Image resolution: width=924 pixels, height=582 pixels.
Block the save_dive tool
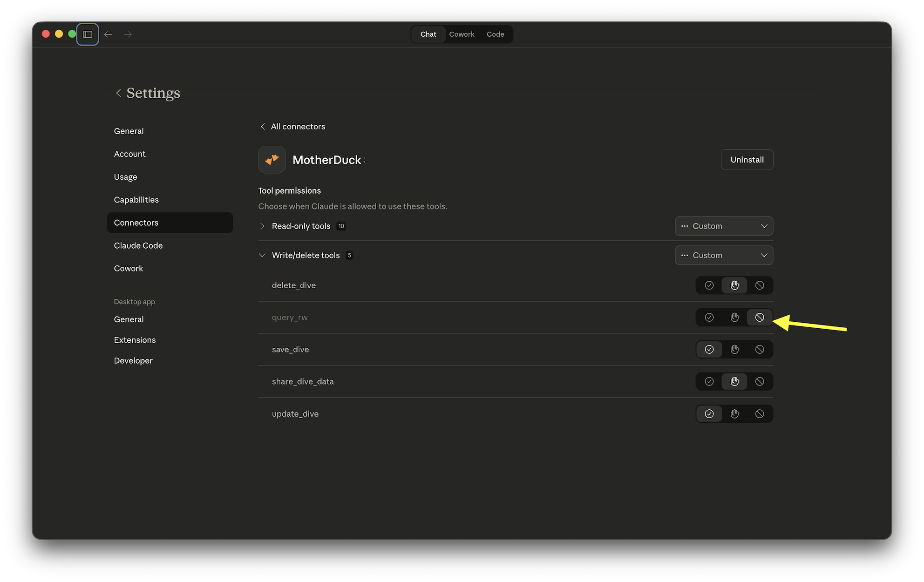tap(760, 350)
